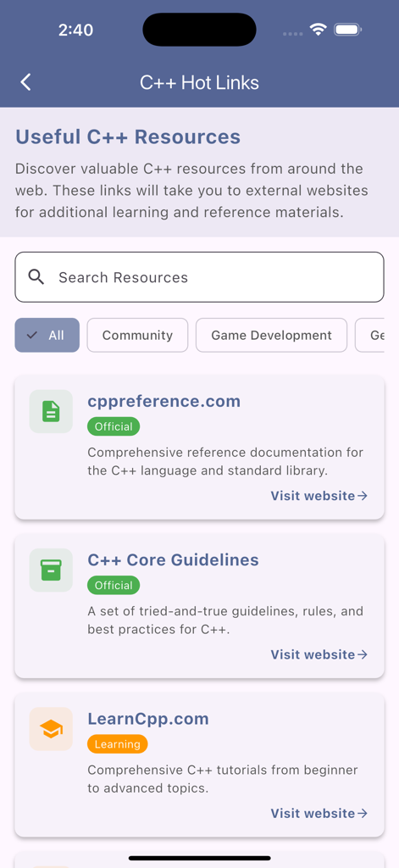Tap the magnifier search icon
The height and width of the screenshot is (868, 399).
click(x=36, y=277)
